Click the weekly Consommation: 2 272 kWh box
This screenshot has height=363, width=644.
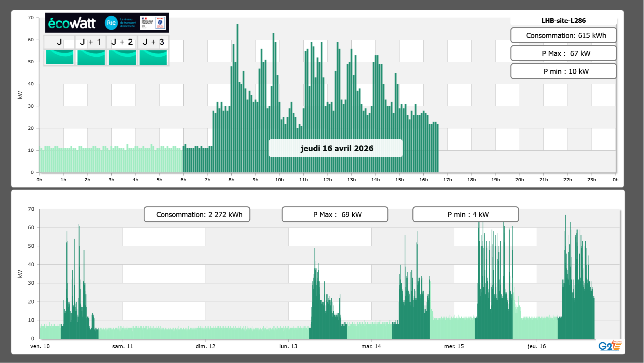pyautogui.click(x=197, y=214)
